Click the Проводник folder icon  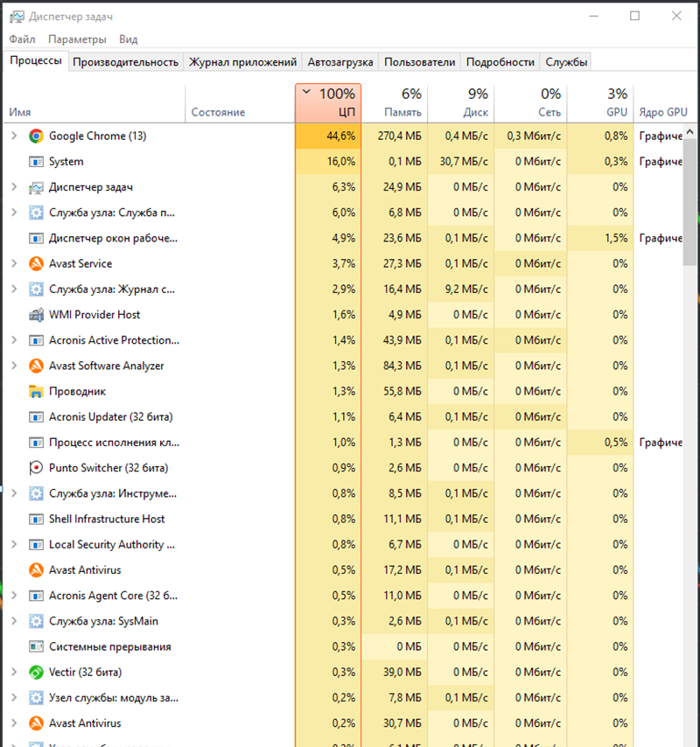coord(36,392)
